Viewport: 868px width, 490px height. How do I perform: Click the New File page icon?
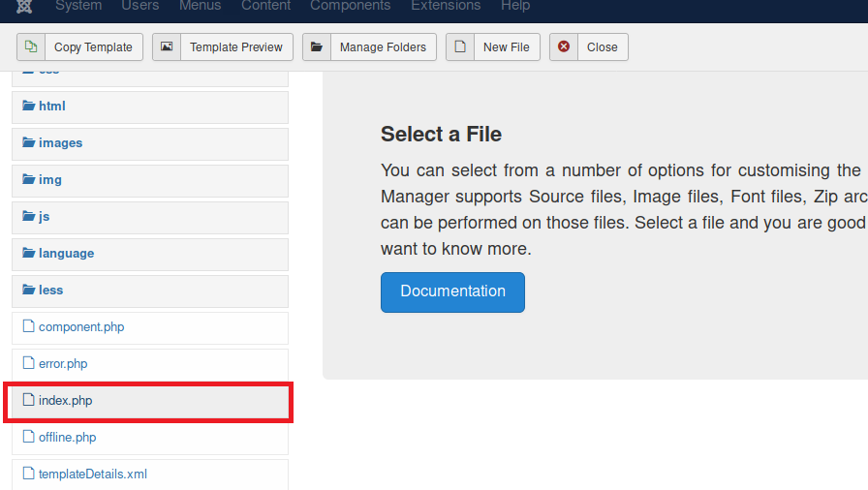pos(460,46)
